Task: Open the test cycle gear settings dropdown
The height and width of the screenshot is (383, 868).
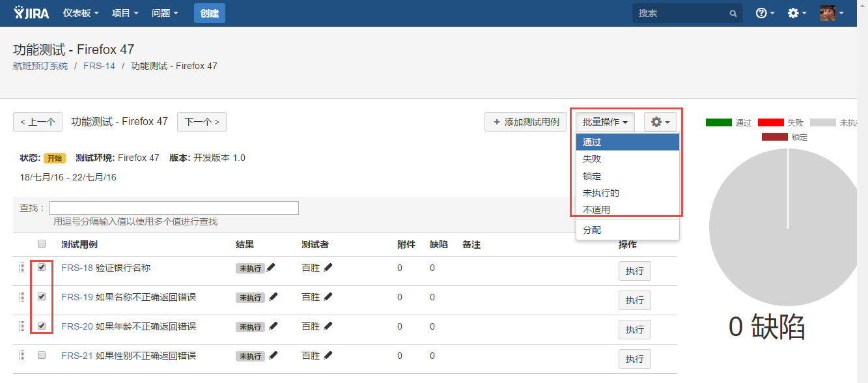Action: pyautogui.click(x=660, y=122)
